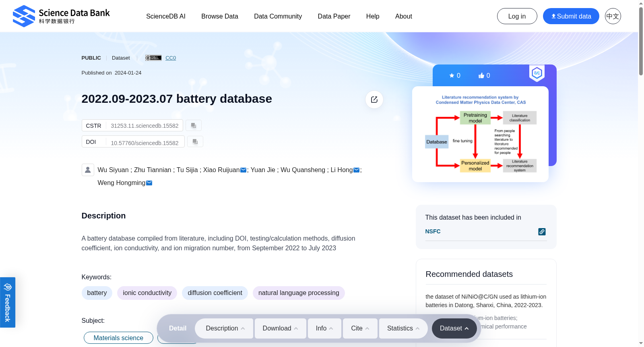The height and width of the screenshot is (347, 644).
Task: Select the battery keyword tag
Action: coord(97,293)
